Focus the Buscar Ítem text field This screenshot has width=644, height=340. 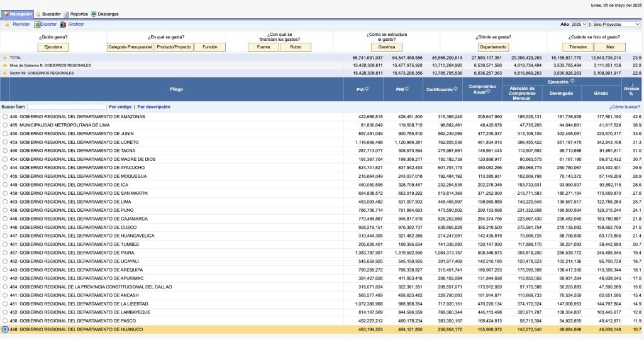[x=66, y=107]
